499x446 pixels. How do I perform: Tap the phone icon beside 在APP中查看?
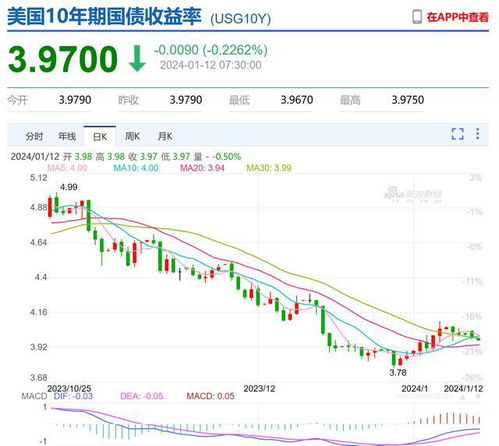click(417, 17)
